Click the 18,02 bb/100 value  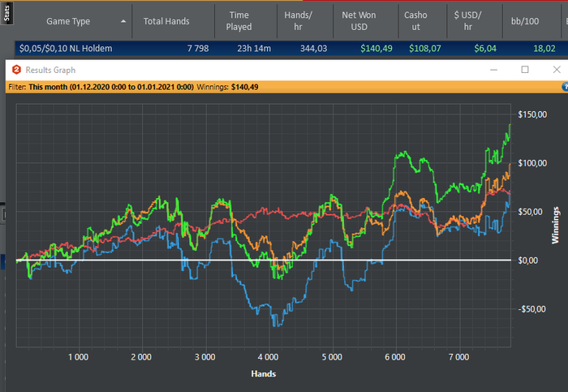coord(544,49)
